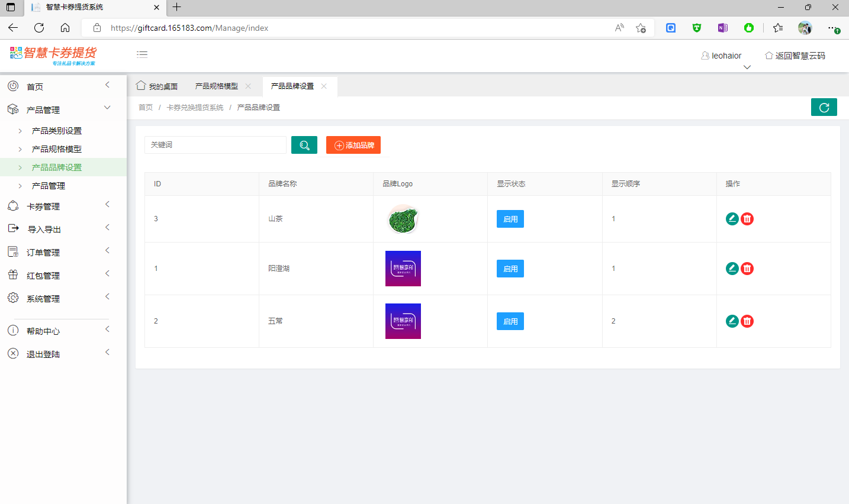Viewport: 849px width, 504px height.
Task: Click the green refresh page button
Action: coord(824,107)
